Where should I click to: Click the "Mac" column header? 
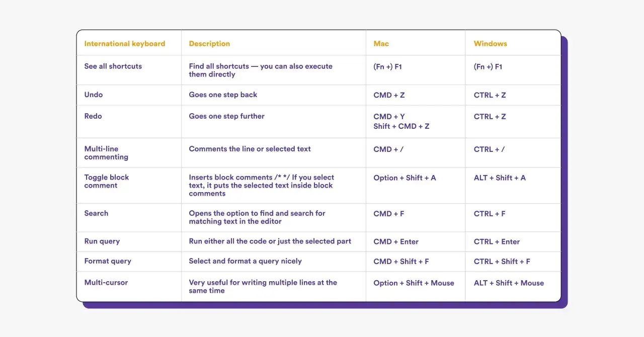pyautogui.click(x=381, y=44)
